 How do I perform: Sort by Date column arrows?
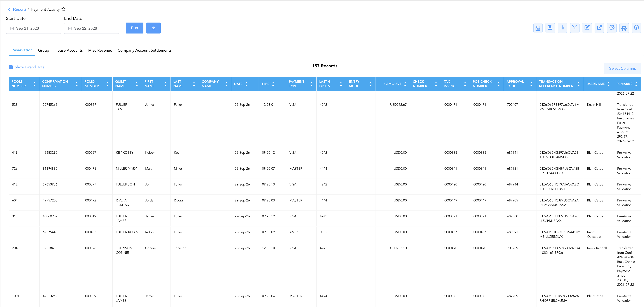[246, 84]
